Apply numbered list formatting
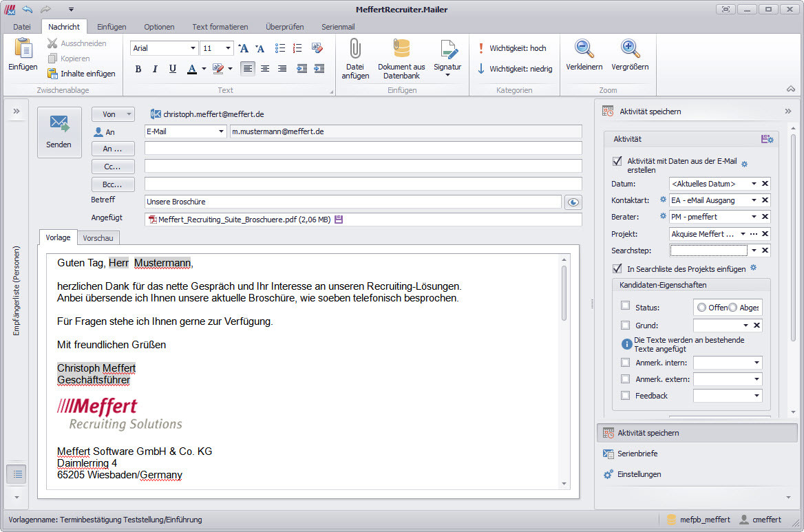This screenshot has height=532, width=804. (x=297, y=48)
